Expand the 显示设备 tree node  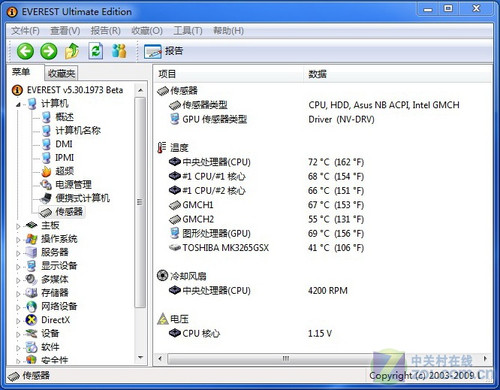pos(18,267)
